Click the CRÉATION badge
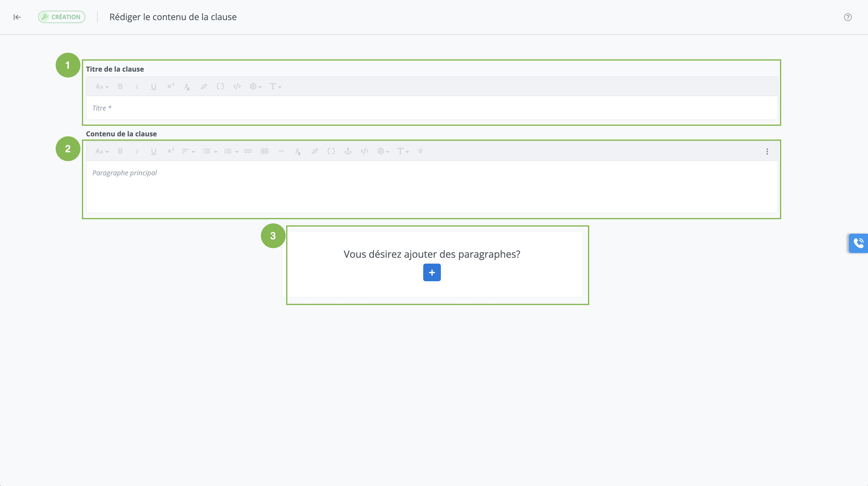Image resolution: width=868 pixels, height=486 pixels. point(62,17)
